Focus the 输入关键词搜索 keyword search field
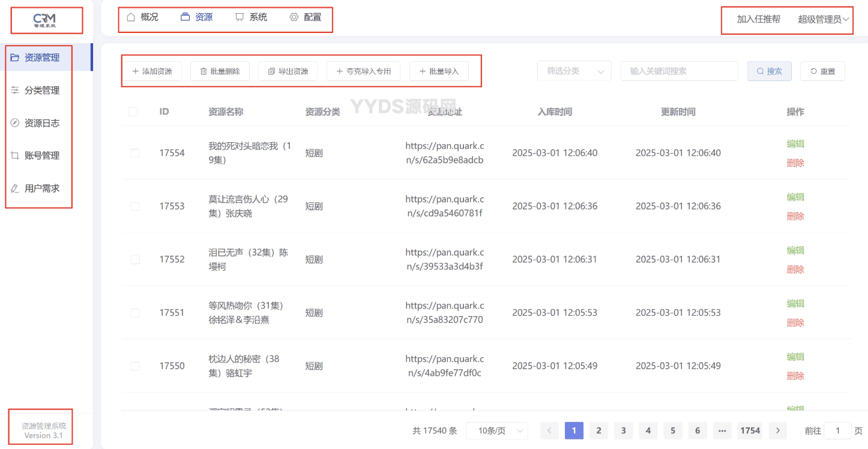This screenshot has width=868, height=449. pos(680,71)
